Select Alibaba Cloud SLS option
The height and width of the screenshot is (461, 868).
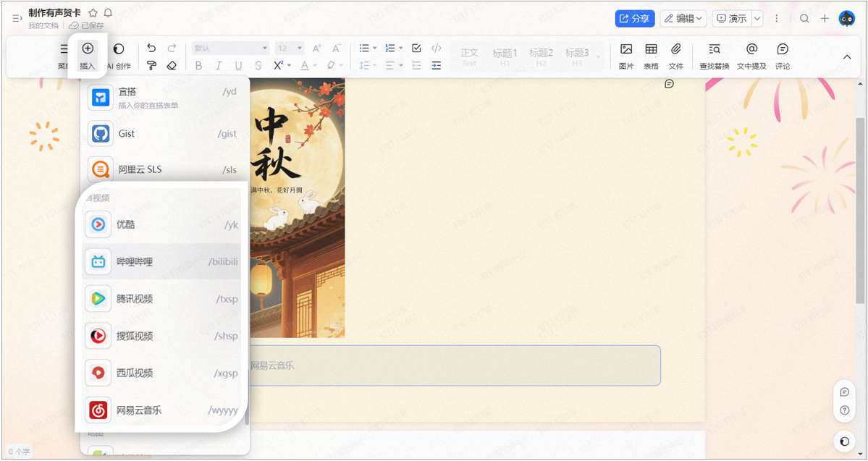pos(165,169)
